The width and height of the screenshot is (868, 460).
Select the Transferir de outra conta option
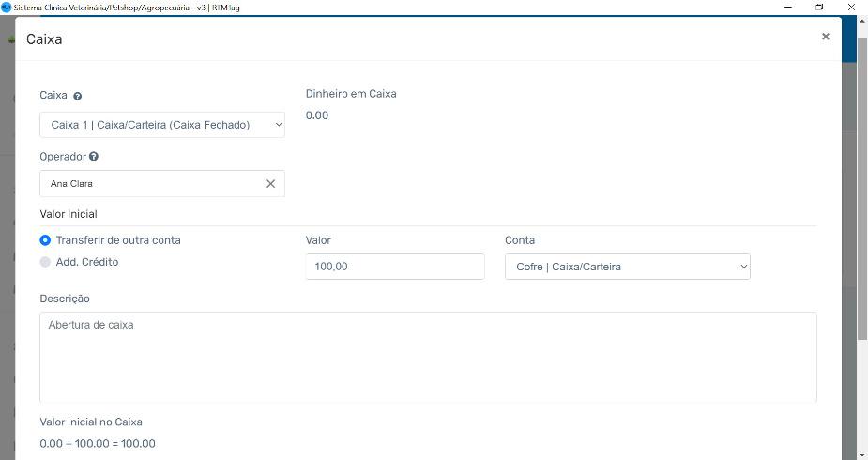(45, 240)
